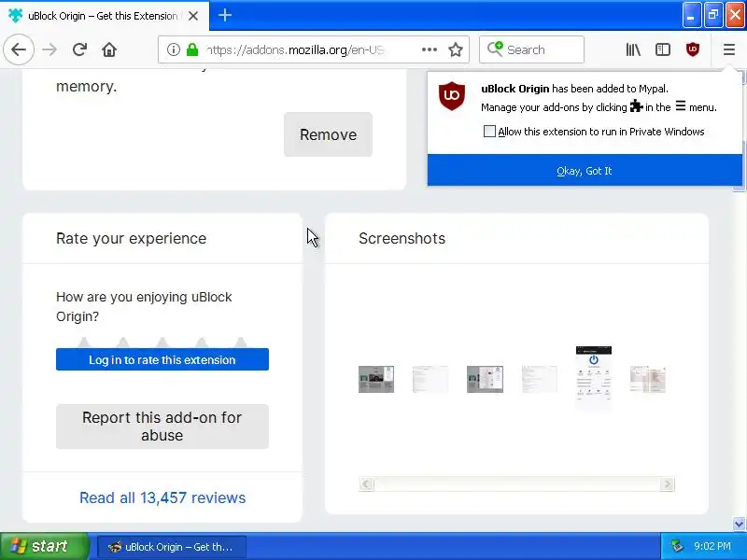Open the first screenshot thumbnail
The image size is (747, 560).
tap(376, 379)
